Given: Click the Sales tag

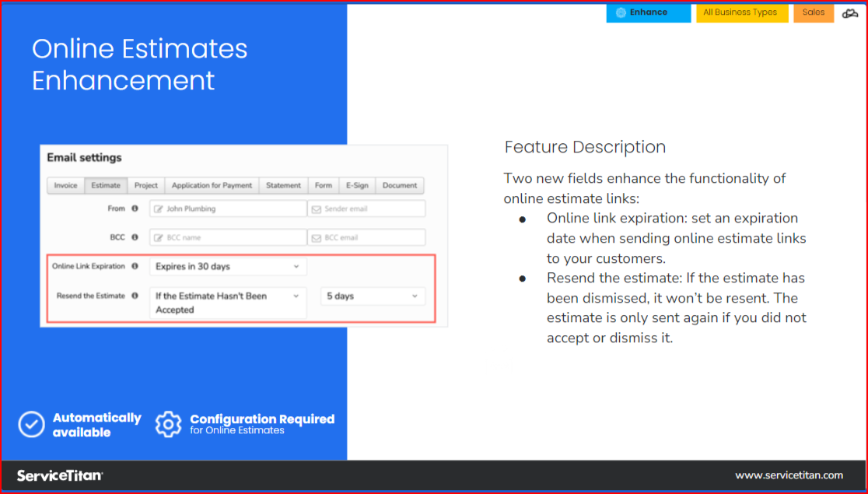Looking at the screenshot, I should 814,12.
